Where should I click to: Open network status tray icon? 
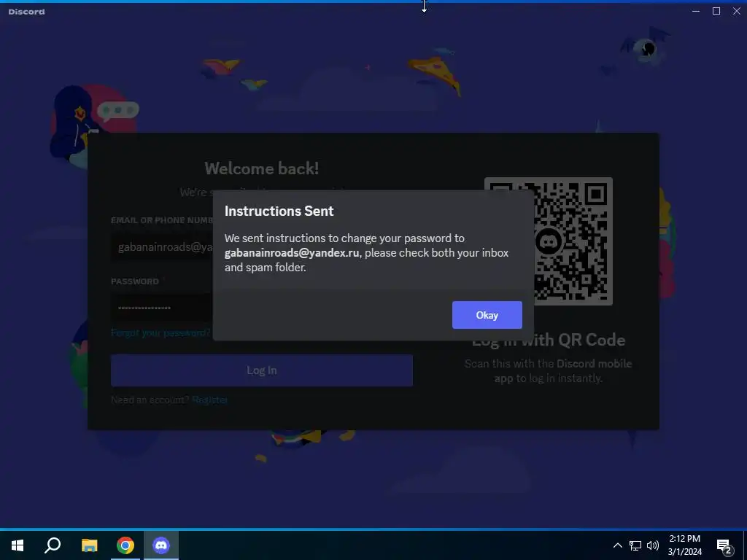(x=635, y=545)
